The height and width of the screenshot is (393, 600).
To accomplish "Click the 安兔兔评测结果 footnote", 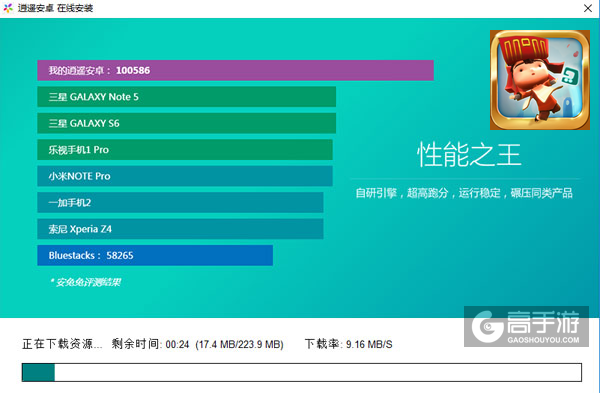I will coord(86,282).
